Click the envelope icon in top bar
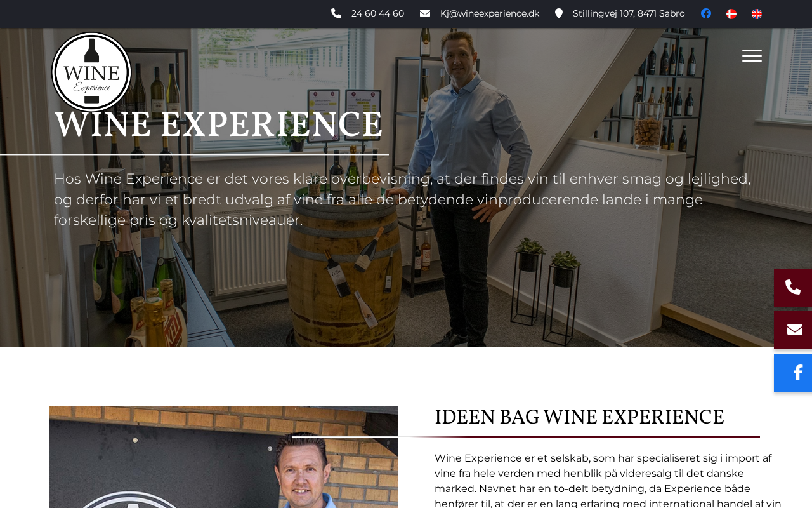 click(425, 13)
